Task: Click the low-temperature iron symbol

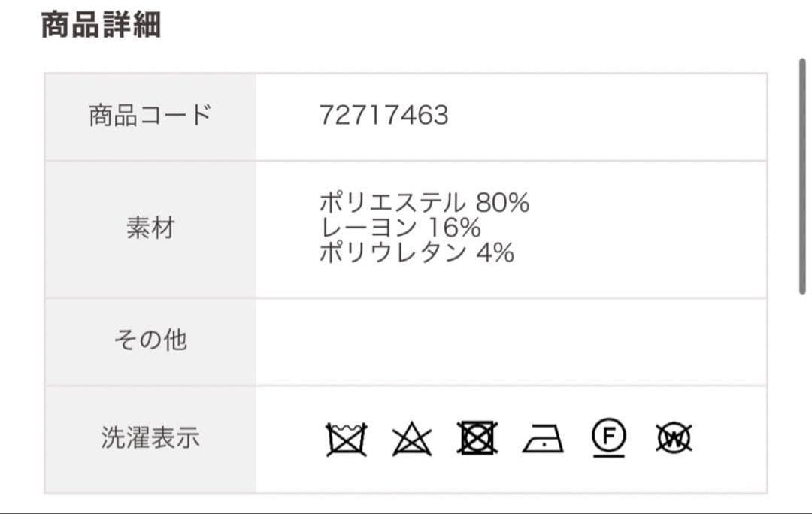Action: pos(543,438)
